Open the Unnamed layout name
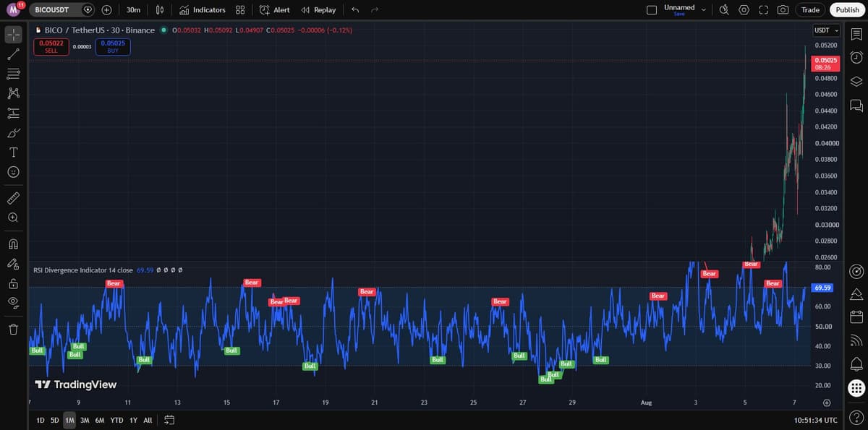The image size is (868, 430). 679,7
